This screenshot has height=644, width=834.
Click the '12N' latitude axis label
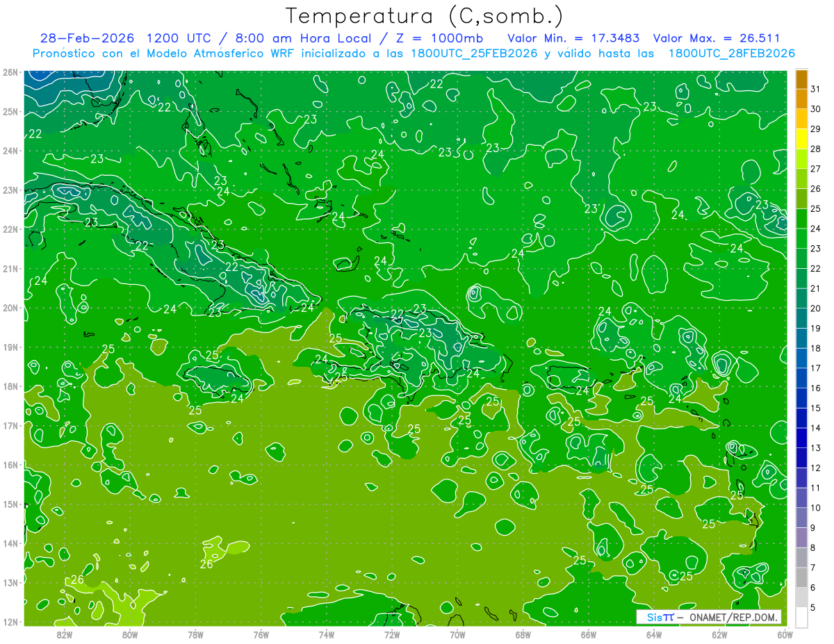(10, 621)
